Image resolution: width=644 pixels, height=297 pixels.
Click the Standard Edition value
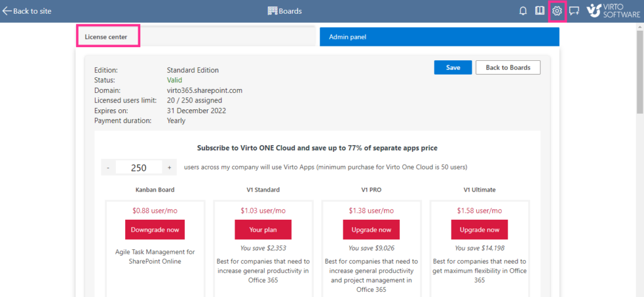[x=192, y=70]
